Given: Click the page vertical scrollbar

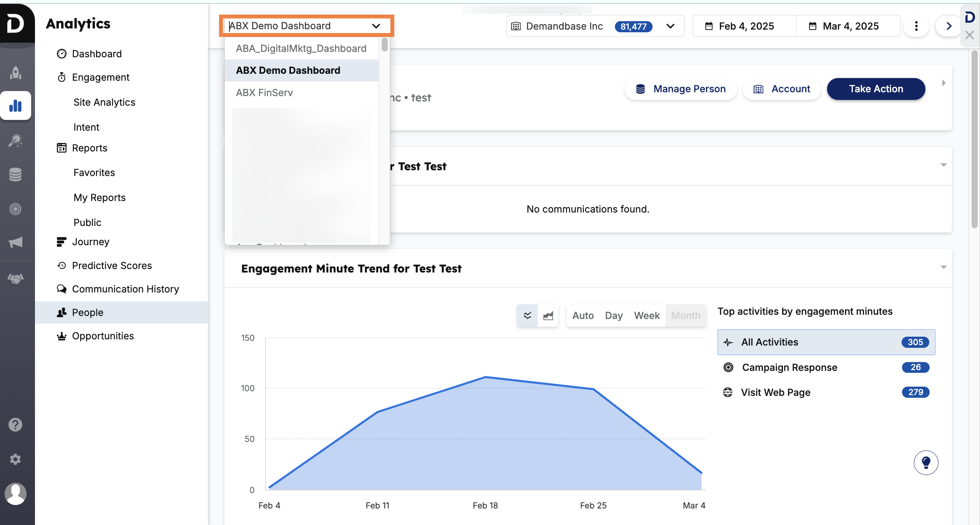Looking at the screenshot, I should [x=975, y=139].
